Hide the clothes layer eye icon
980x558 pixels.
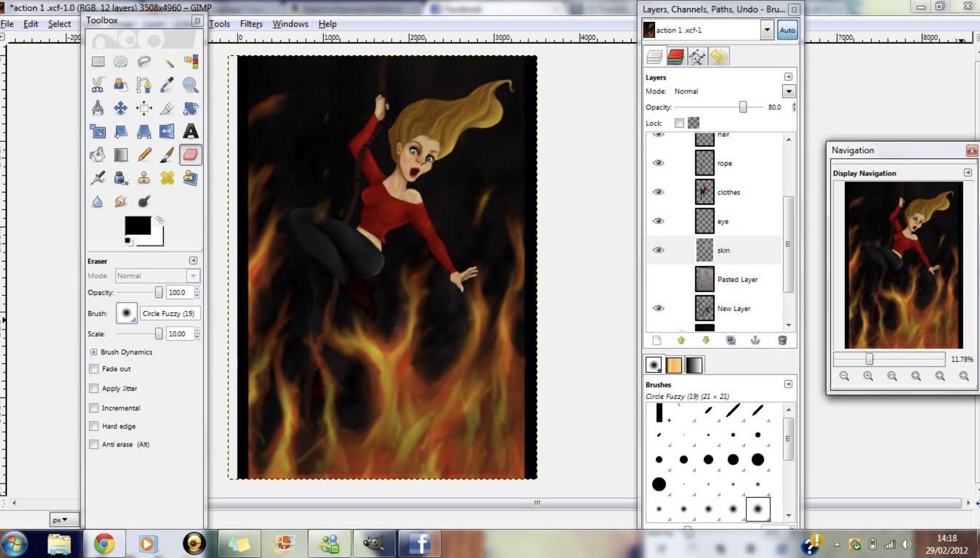point(658,192)
